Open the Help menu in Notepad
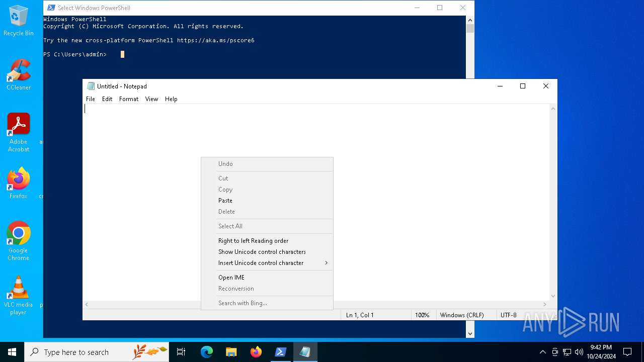The image size is (644, 362). (171, 99)
